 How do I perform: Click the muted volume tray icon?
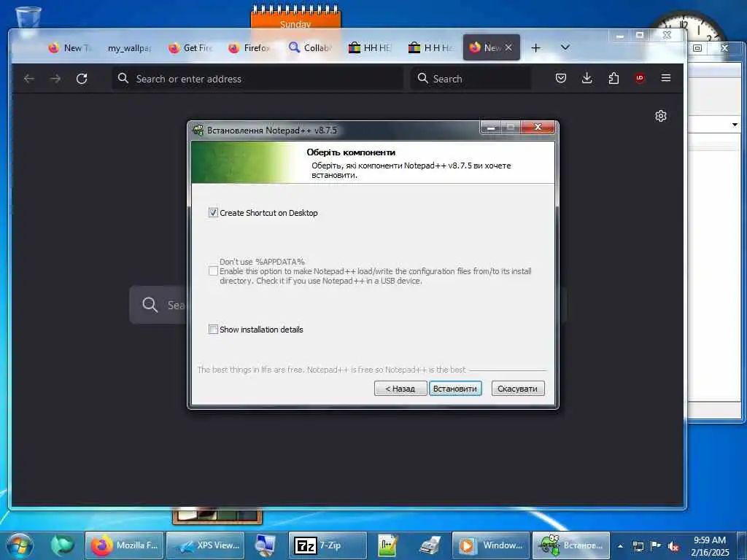pos(673,546)
